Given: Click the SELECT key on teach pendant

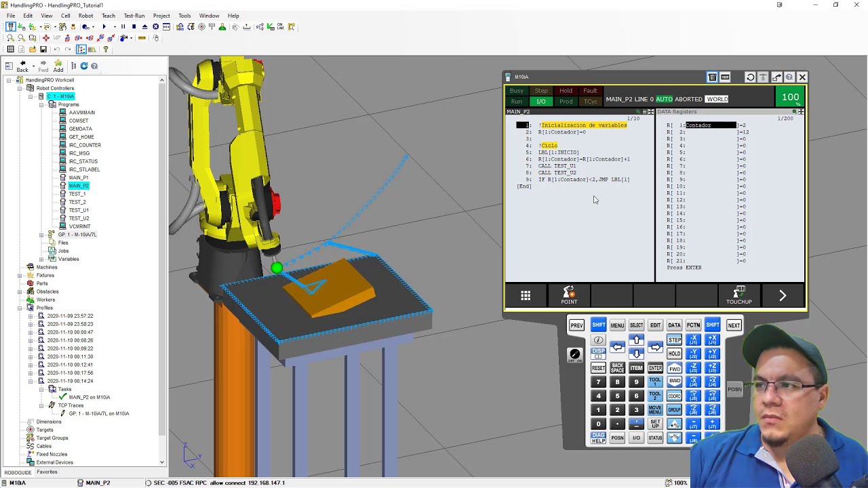Looking at the screenshot, I should (x=636, y=325).
